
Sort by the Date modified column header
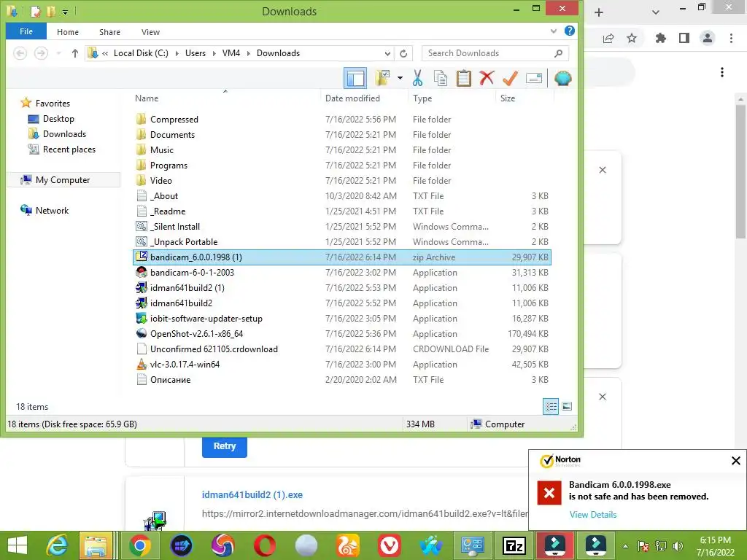[352, 98]
